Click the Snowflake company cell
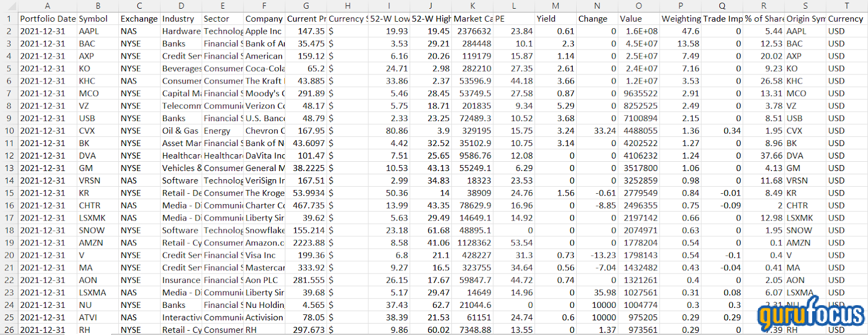 coord(264,231)
